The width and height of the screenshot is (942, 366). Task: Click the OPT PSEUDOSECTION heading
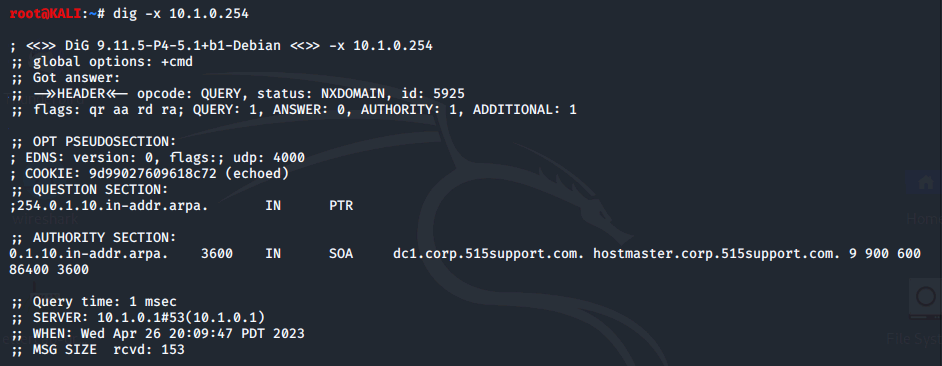pos(104,142)
